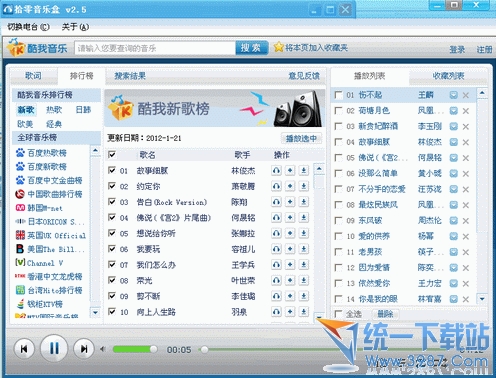Uncheck song 06 我要玩
This screenshot has height=378, width=496.
pos(112,249)
